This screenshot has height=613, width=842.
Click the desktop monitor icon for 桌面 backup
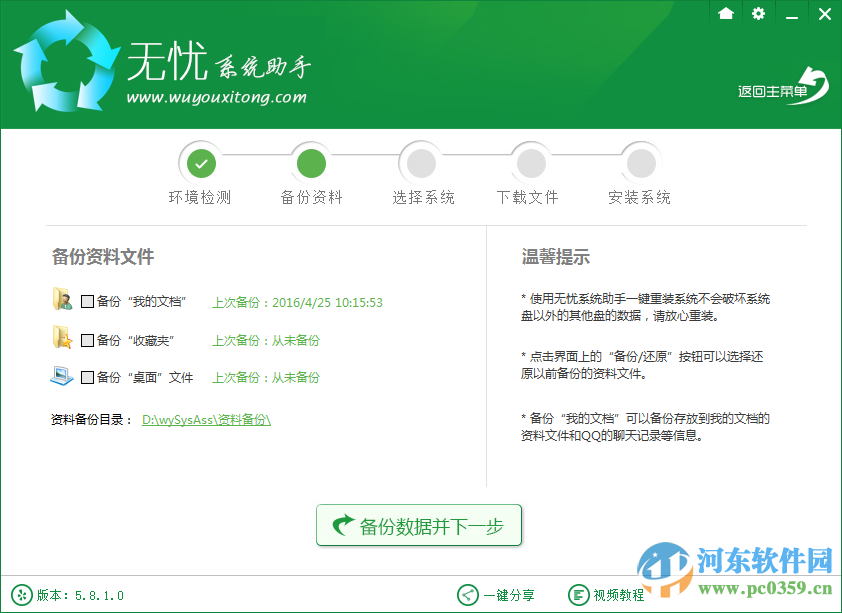pyautogui.click(x=62, y=376)
